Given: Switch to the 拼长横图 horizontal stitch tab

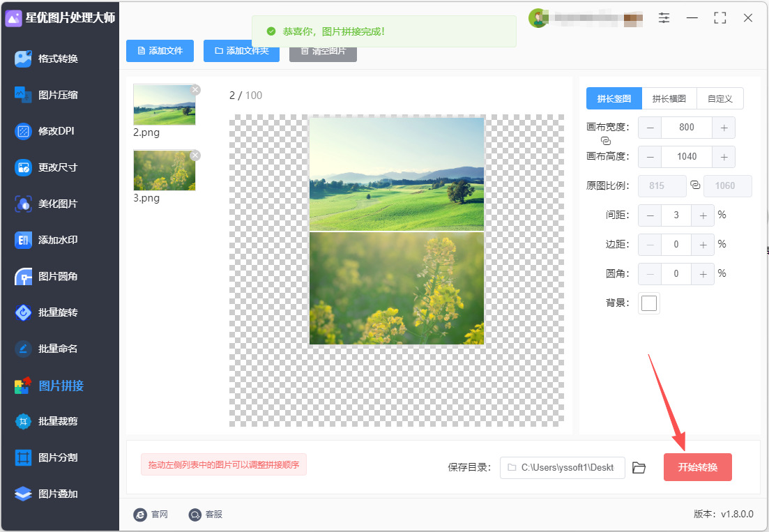Looking at the screenshot, I should pos(669,98).
